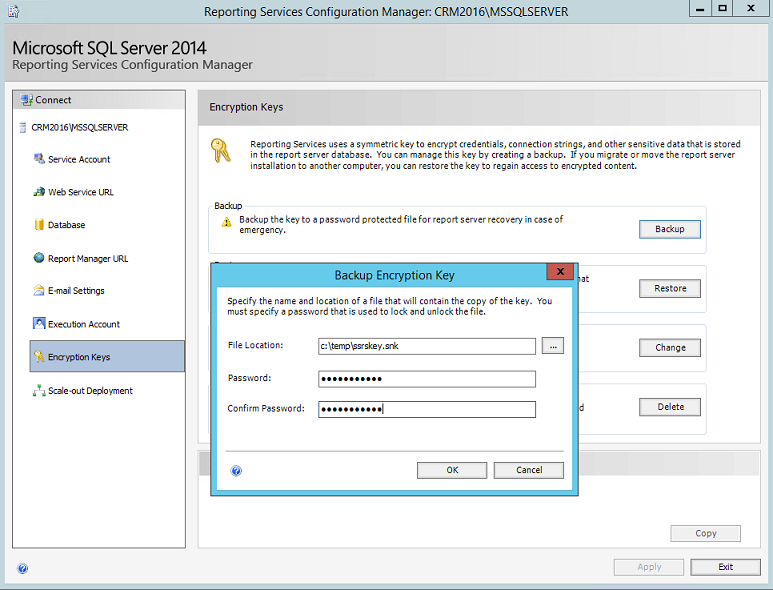Click the Encryption Keys sidebar key icon
Screen dimensions: 773x590
click(x=39, y=356)
